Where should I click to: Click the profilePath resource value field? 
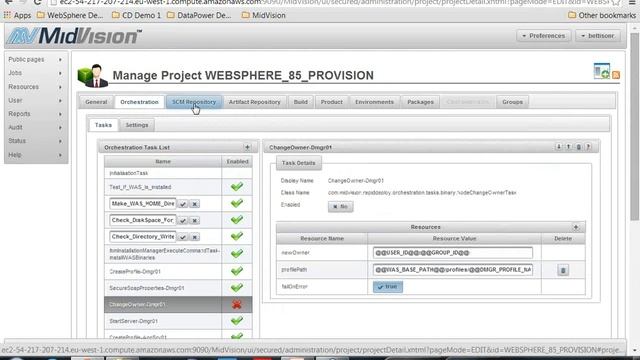(453, 270)
